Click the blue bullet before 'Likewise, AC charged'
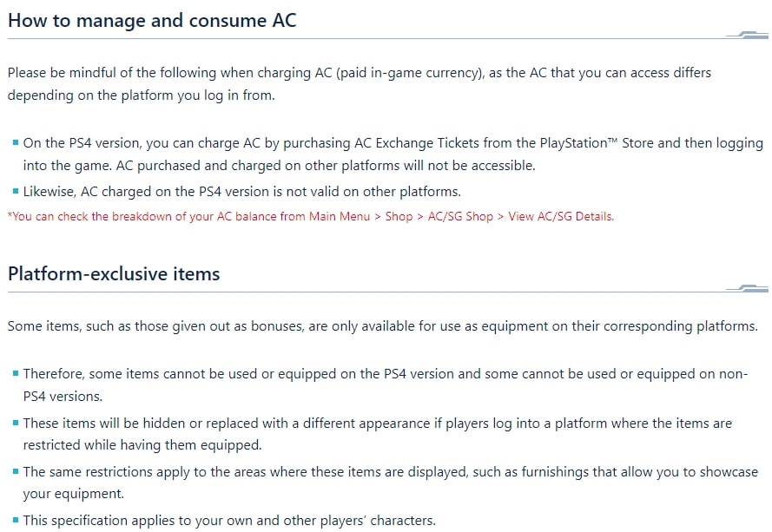 [16, 191]
